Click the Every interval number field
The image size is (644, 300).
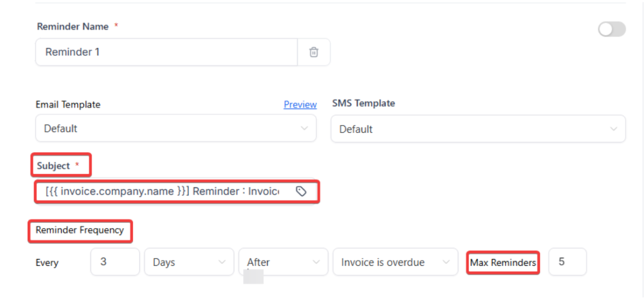click(x=115, y=262)
